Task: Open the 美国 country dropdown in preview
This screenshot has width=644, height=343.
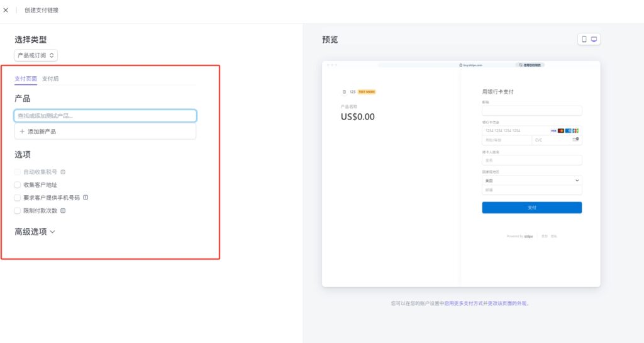Action: 532,181
